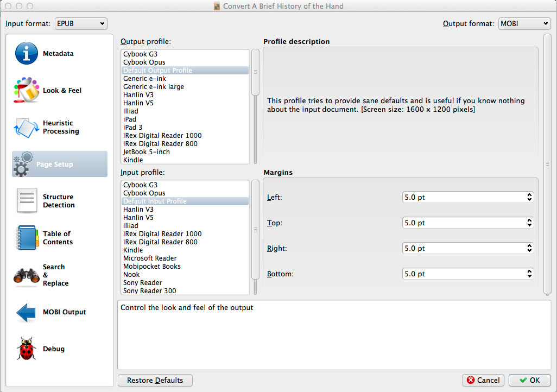This screenshot has width=557, height=392.
Task: Change the Output format selection
Action: pyautogui.click(x=524, y=23)
